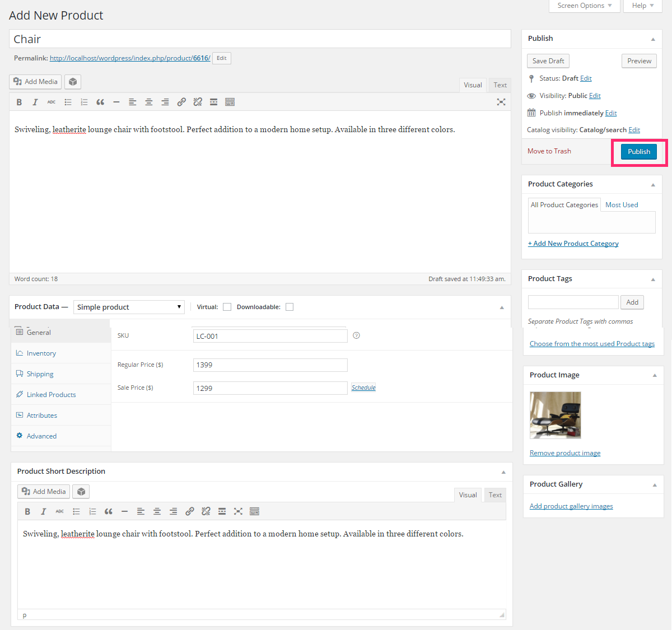Insert a bulleted list in the editor
The height and width of the screenshot is (630, 672).
coord(68,101)
